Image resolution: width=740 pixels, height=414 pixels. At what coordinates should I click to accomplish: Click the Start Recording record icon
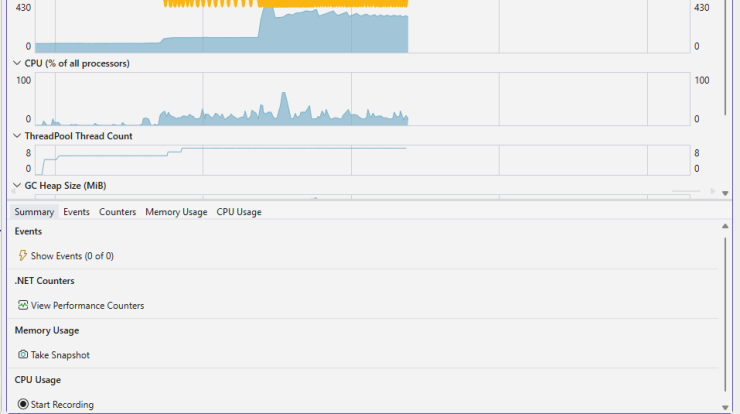pyautogui.click(x=23, y=404)
